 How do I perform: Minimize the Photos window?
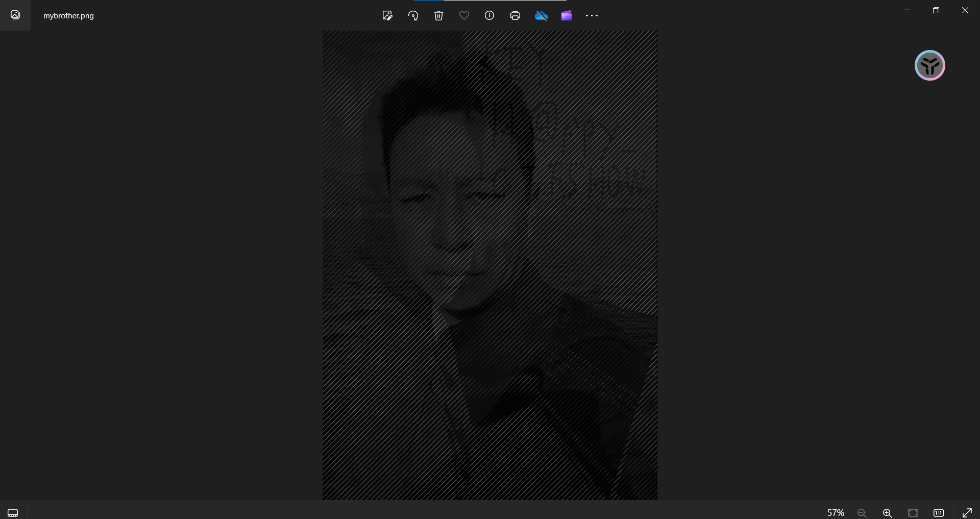click(907, 10)
